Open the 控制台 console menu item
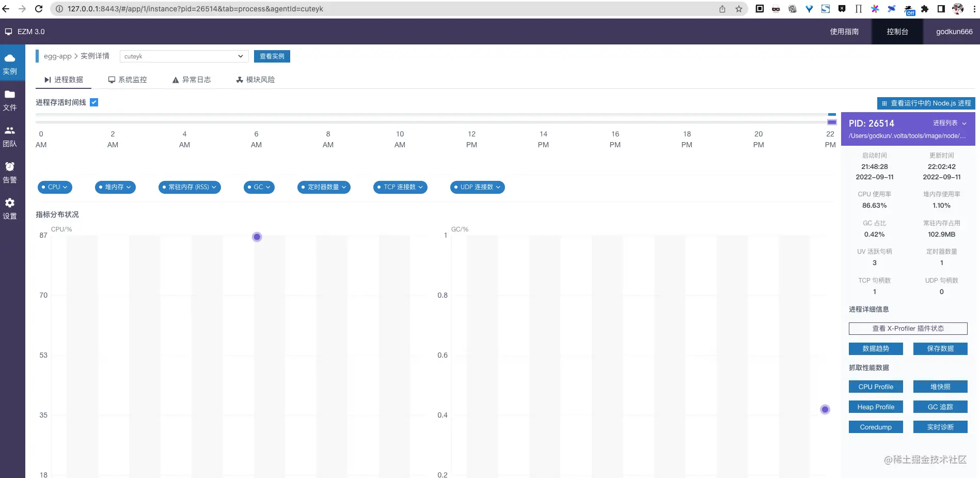The height and width of the screenshot is (478, 980). click(897, 32)
